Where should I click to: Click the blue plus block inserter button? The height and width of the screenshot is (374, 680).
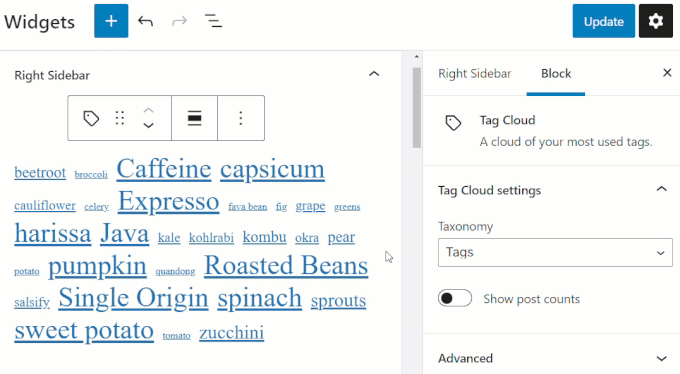click(x=111, y=21)
